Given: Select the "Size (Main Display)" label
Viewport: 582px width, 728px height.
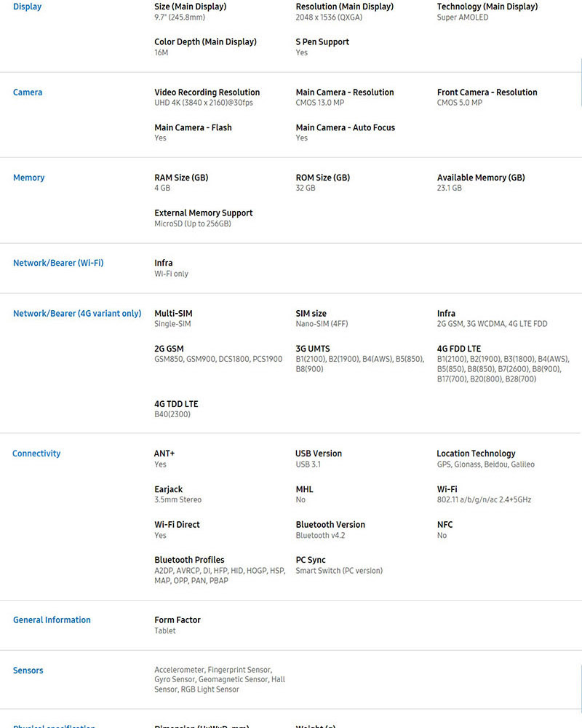Looking at the screenshot, I should (x=191, y=7).
